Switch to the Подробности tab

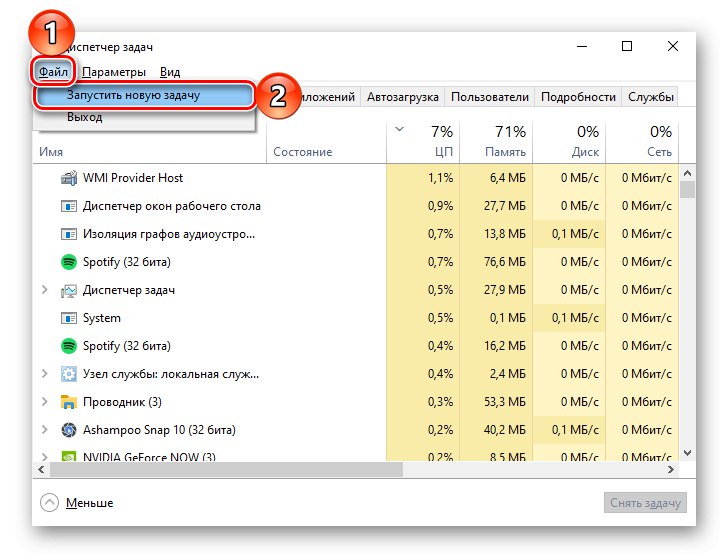[x=578, y=97]
